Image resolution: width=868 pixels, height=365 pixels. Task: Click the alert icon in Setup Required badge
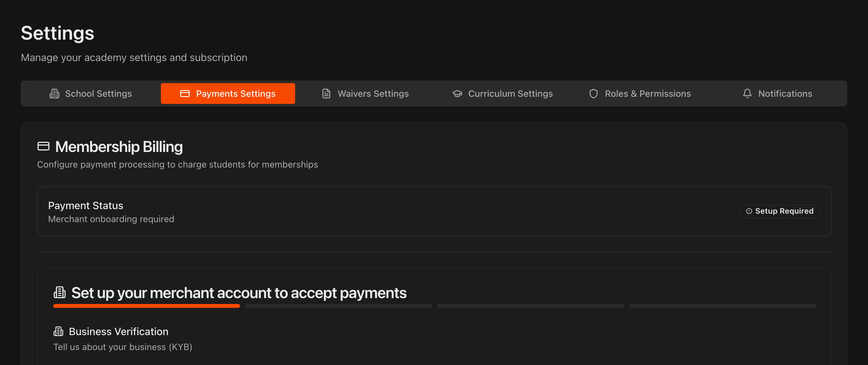pyautogui.click(x=749, y=211)
